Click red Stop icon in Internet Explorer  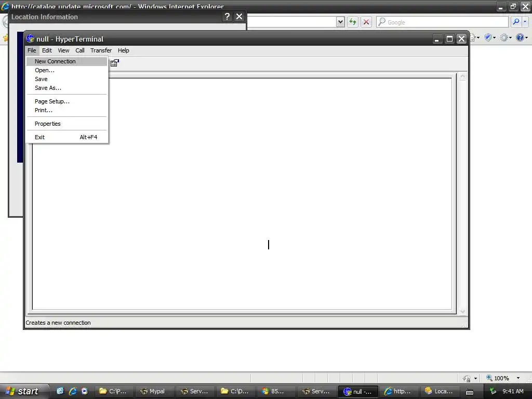point(366,22)
